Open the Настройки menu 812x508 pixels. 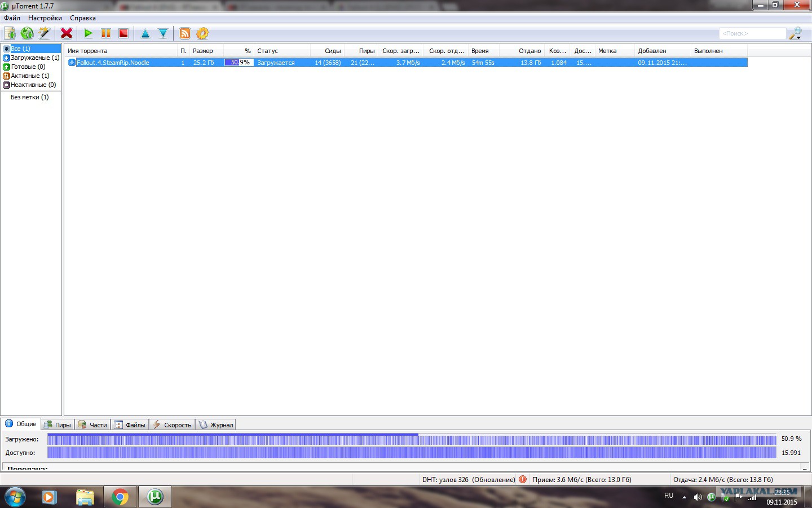pyautogui.click(x=45, y=18)
